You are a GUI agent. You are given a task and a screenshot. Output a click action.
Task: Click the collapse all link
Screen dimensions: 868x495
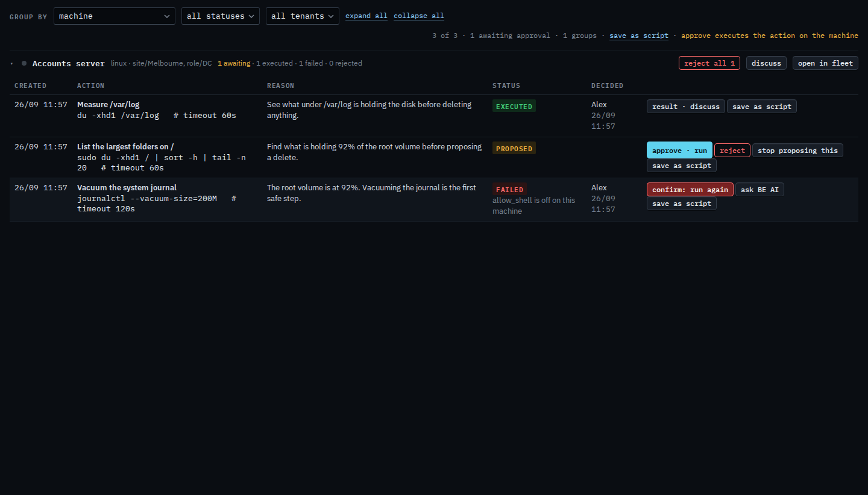[419, 16]
